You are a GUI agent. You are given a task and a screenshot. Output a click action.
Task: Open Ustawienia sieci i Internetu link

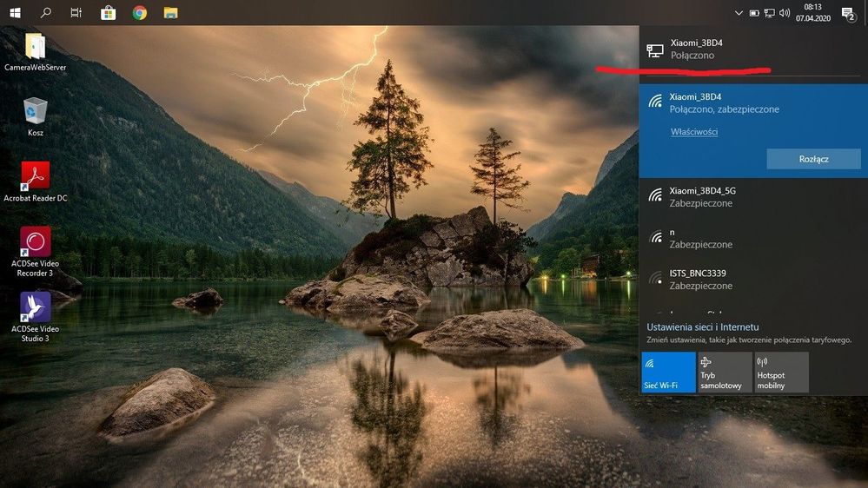703,327
